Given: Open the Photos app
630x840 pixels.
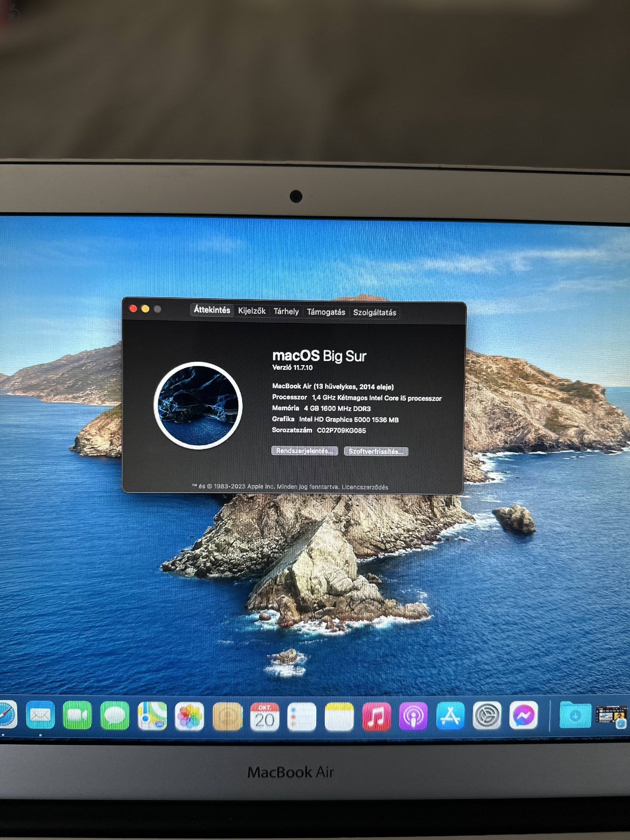Looking at the screenshot, I should point(190,717).
